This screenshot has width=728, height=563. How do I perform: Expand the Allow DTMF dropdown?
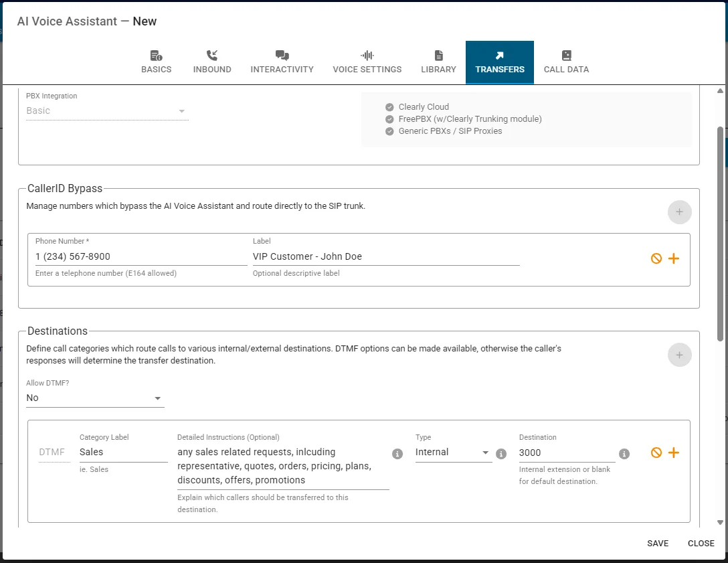[x=95, y=398]
